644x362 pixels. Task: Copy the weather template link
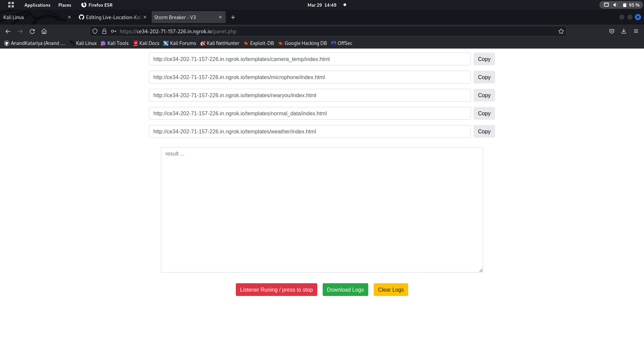[484, 131]
